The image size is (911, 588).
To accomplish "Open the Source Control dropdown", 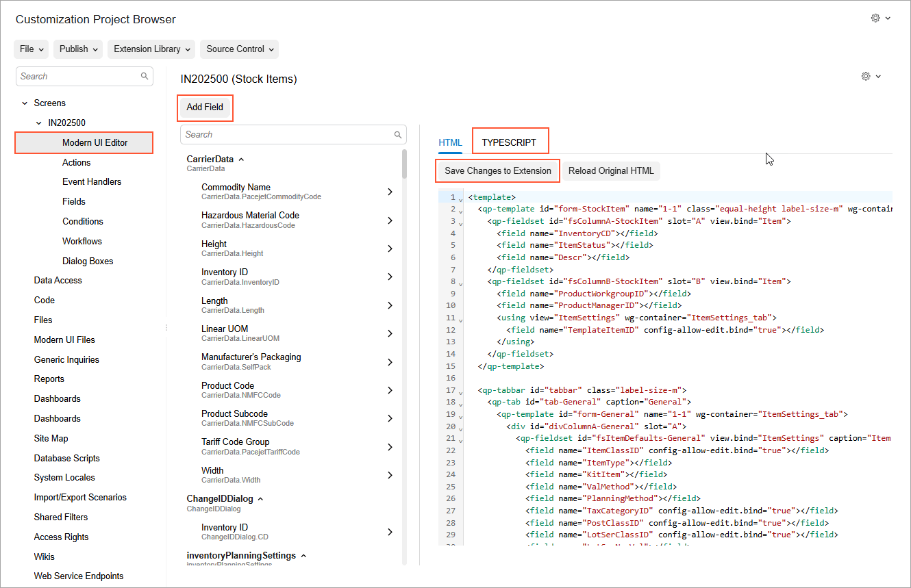I will pyautogui.click(x=239, y=49).
